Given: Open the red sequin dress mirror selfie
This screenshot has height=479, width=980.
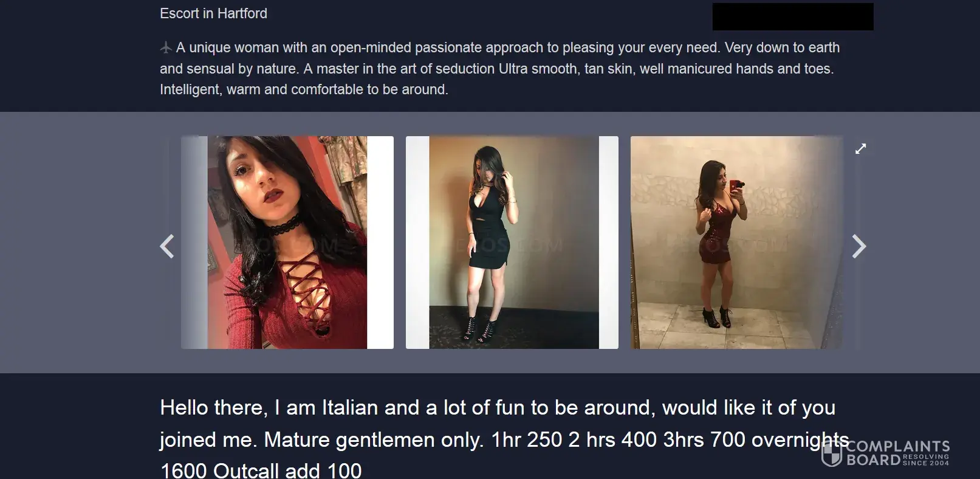Looking at the screenshot, I should tap(736, 243).
